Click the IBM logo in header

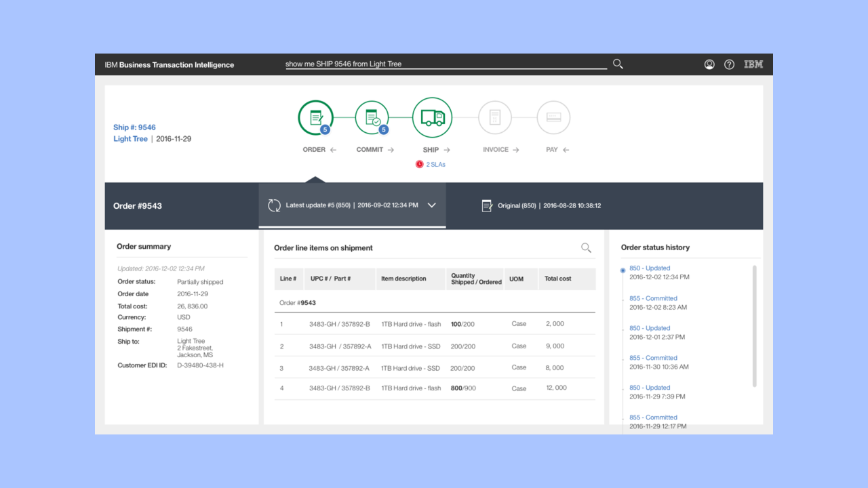[x=753, y=64]
